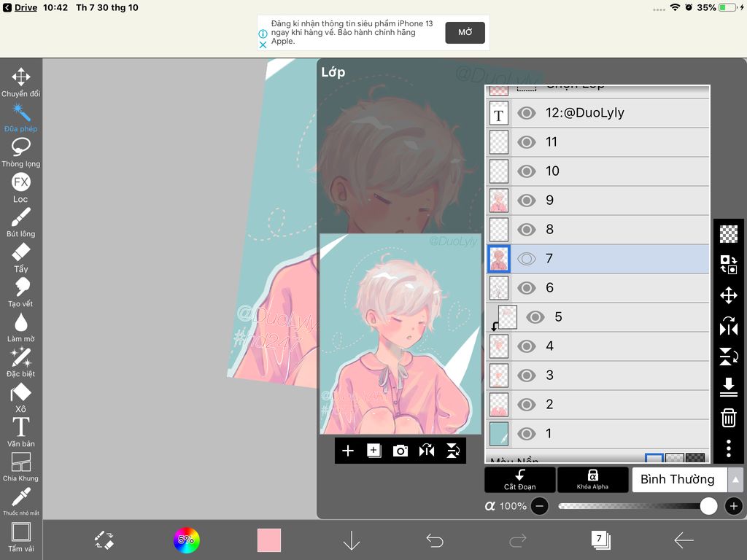747x560 pixels.
Task: Click the move layer cross-arrows icon
Action: 729,295
